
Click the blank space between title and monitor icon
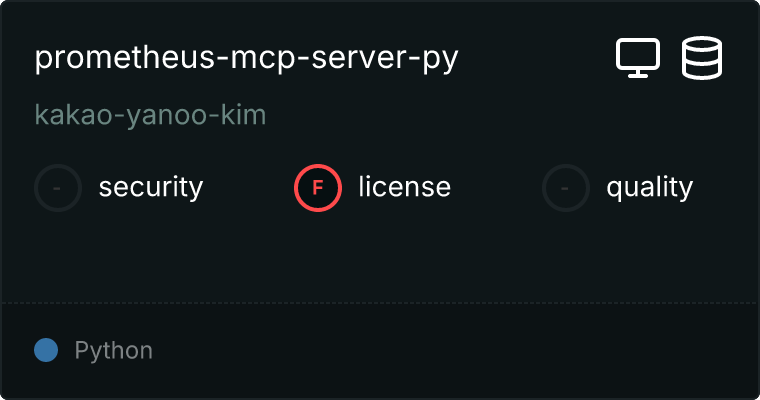[537, 58]
